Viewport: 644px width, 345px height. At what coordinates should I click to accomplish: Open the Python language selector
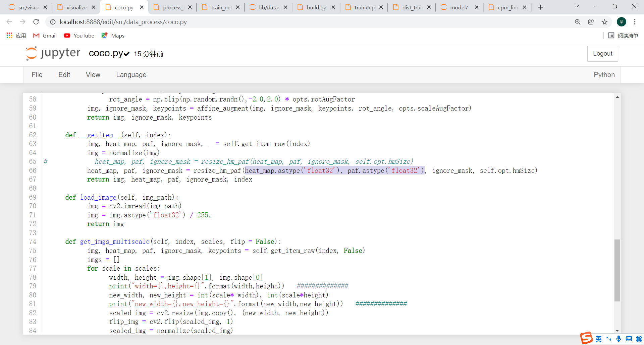pyautogui.click(x=604, y=75)
